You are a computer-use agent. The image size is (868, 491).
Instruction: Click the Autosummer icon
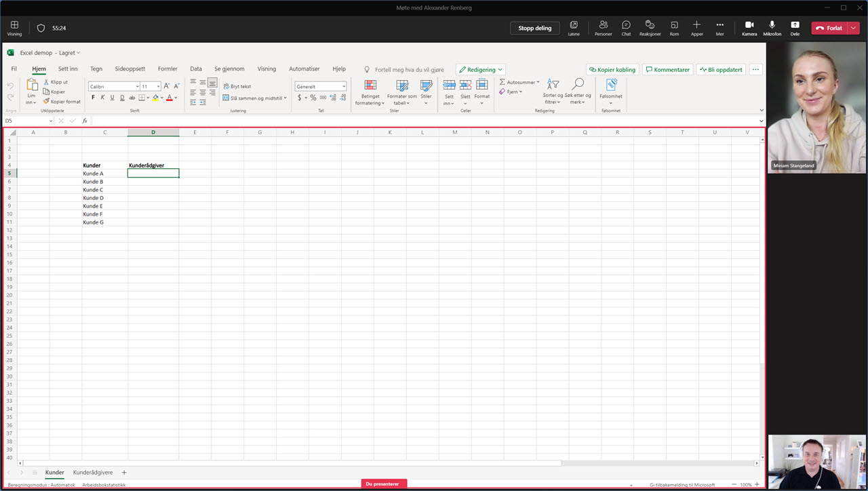pos(502,82)
